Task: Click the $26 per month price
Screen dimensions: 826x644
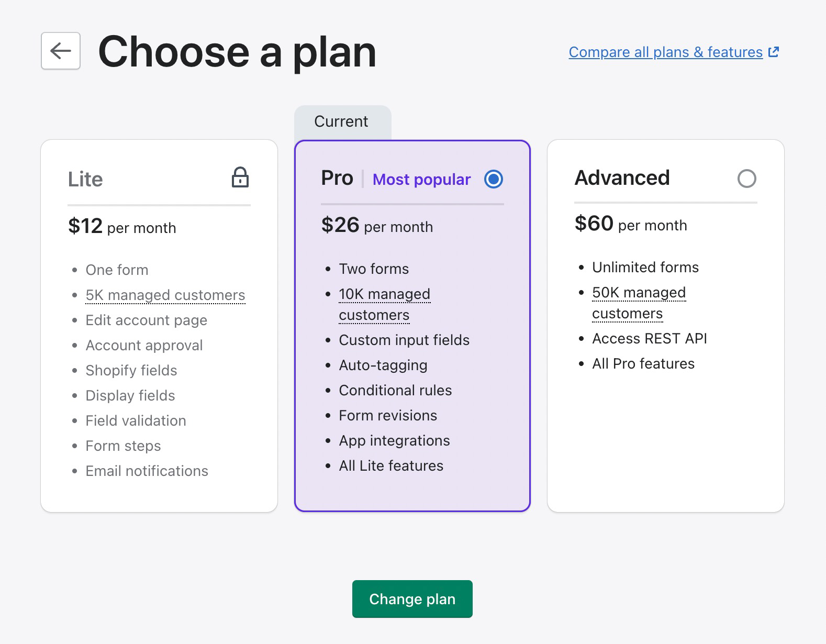Action: [x=377, y=226]
